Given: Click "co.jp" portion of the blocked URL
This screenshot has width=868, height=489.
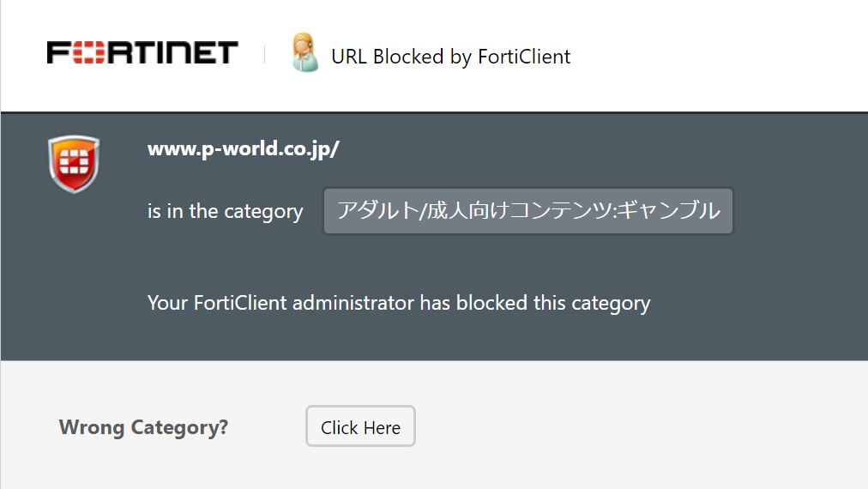Looking at the screenshot, I should click(x=310, y=149).
